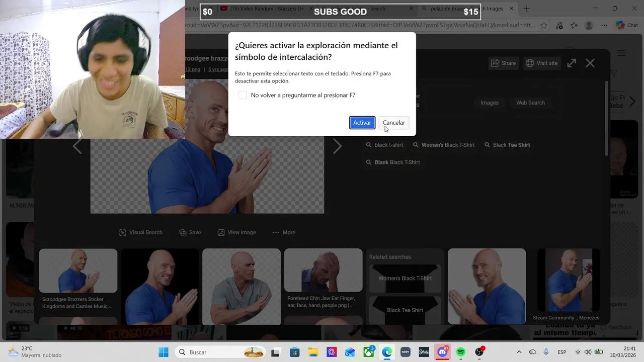Open Visual Search for the image
The width and height of the screenshot is (644, 362).
tap(141, 232)
